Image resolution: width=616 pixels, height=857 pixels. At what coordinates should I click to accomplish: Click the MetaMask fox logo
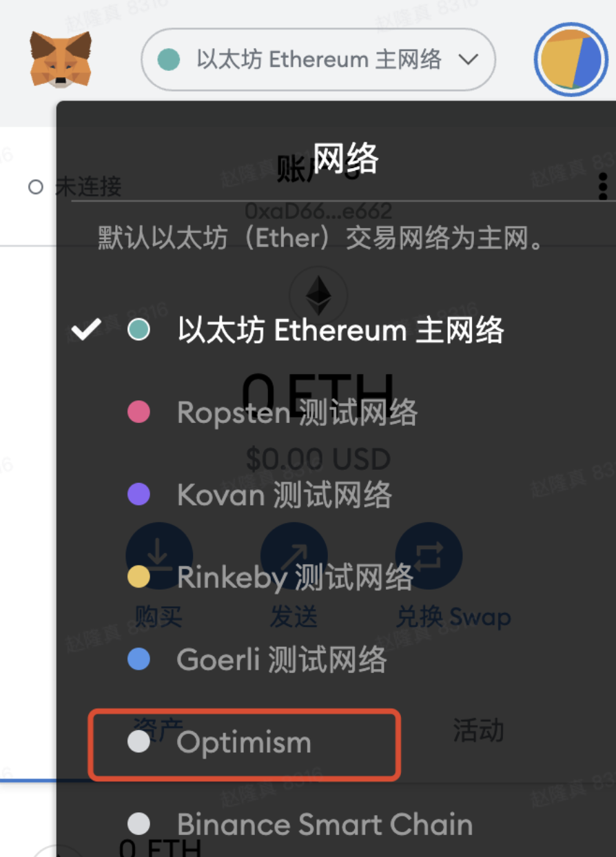point(61,59)
